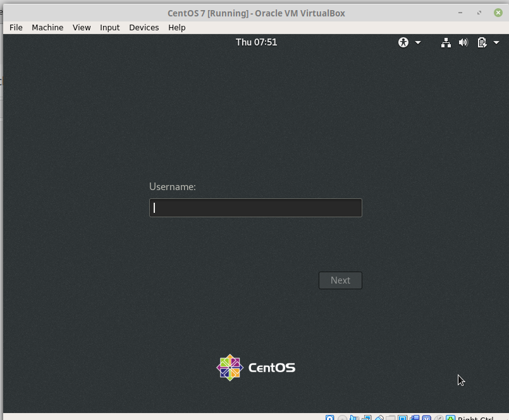Open the View menu
This screenshot has height=420, width=509.
[x=82, y=27]
